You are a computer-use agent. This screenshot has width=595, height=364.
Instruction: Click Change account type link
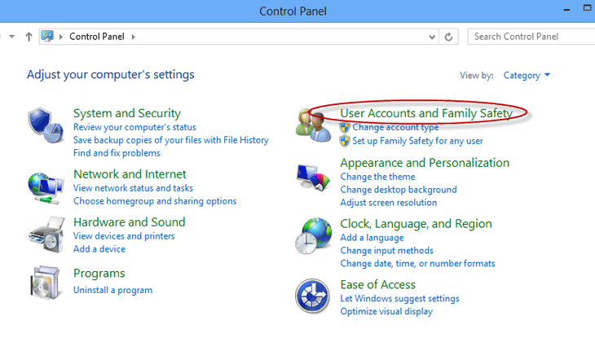pos(395,127)
